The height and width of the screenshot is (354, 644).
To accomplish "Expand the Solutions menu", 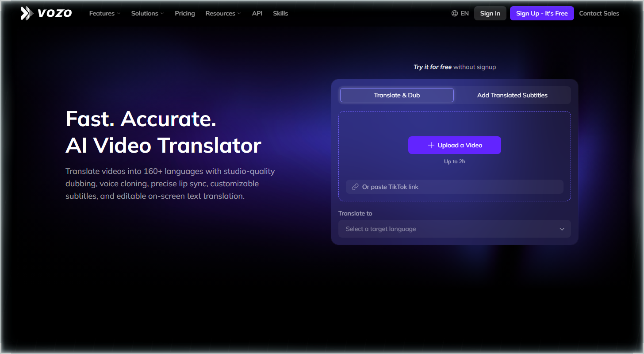I will pyautogui.click(x=148, y=13).
